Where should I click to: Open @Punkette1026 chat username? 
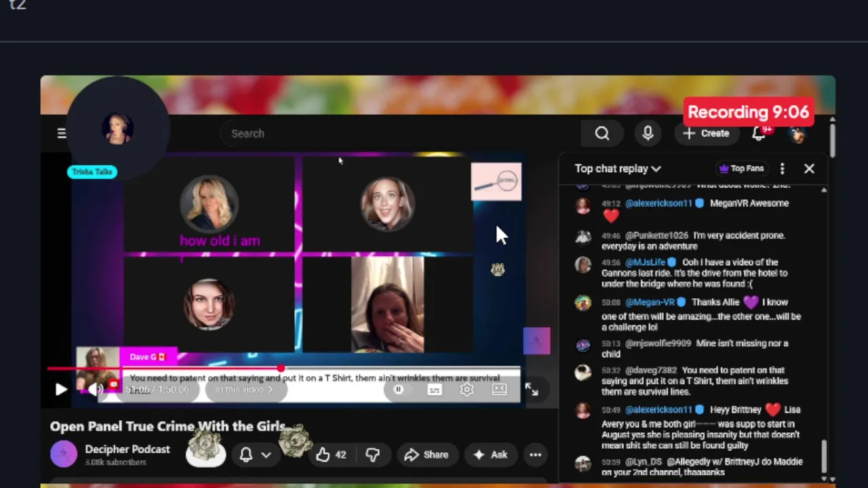pos(658,235)
